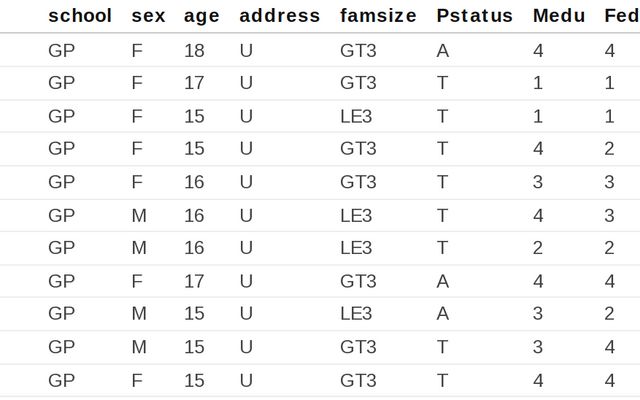Select GP school cell in last row
Screen dimensions: 640x400
(62, 380)
